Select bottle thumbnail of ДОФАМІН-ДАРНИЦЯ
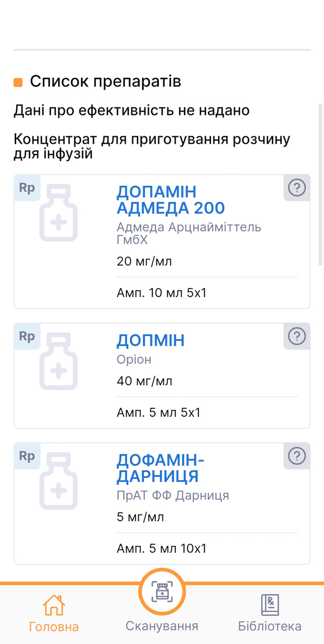Image resolution: width=324 pixels, height=644 pixels. [58, 481]
